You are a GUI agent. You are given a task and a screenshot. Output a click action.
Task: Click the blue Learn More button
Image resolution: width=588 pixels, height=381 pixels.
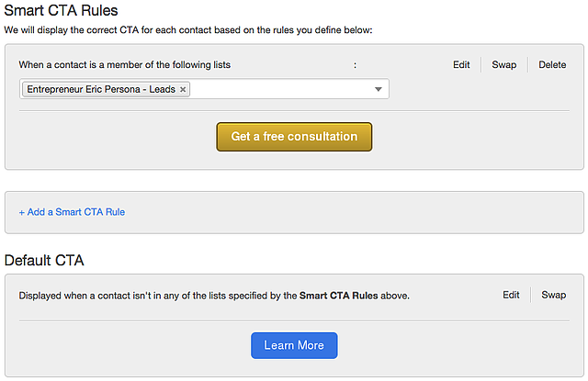point(294,345)
